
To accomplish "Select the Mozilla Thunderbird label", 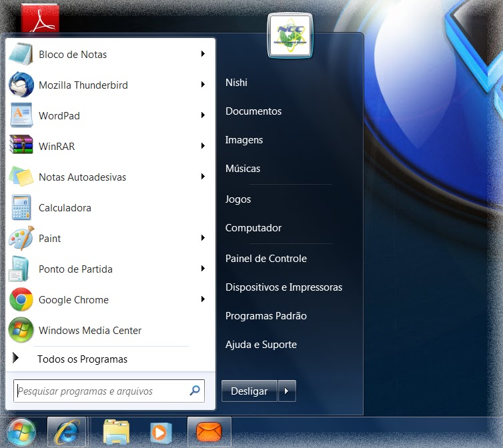I will [83, 85].
